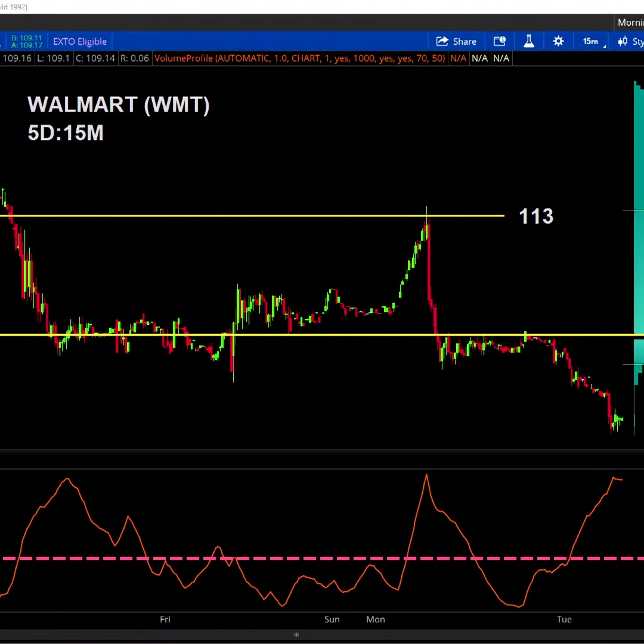Select the ask value A: 109.17
Screen dimensions: 644x644
[27, 45]
